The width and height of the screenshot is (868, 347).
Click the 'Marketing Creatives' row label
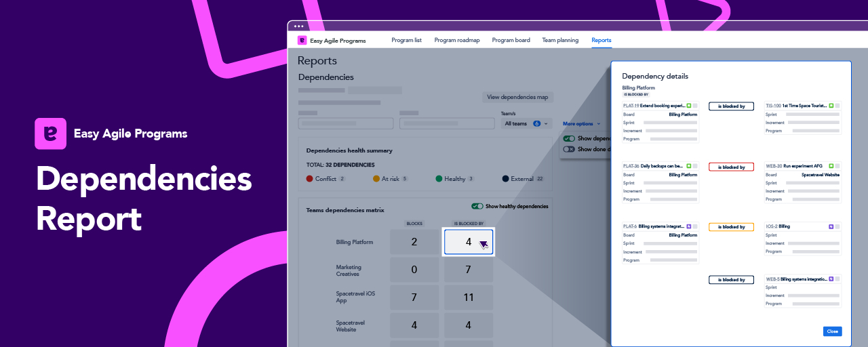tap(349, 270)
